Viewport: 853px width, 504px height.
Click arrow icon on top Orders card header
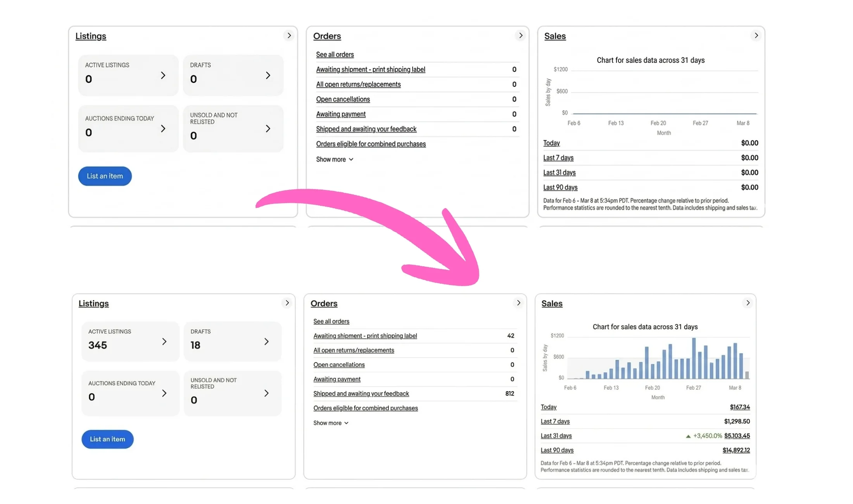pos(521,36)
